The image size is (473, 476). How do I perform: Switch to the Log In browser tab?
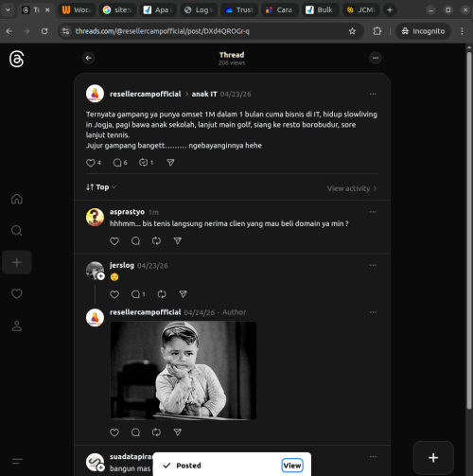point(199,10)
